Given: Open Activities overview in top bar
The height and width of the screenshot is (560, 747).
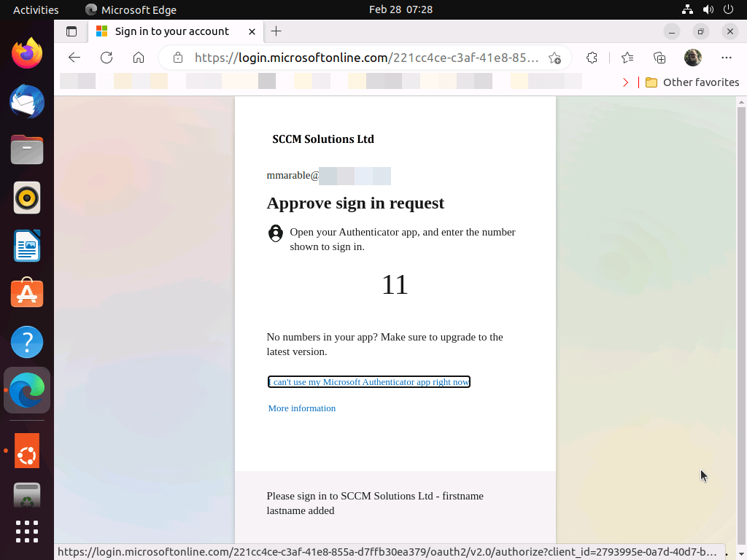Looking at the screenshot, I should 36,9.
